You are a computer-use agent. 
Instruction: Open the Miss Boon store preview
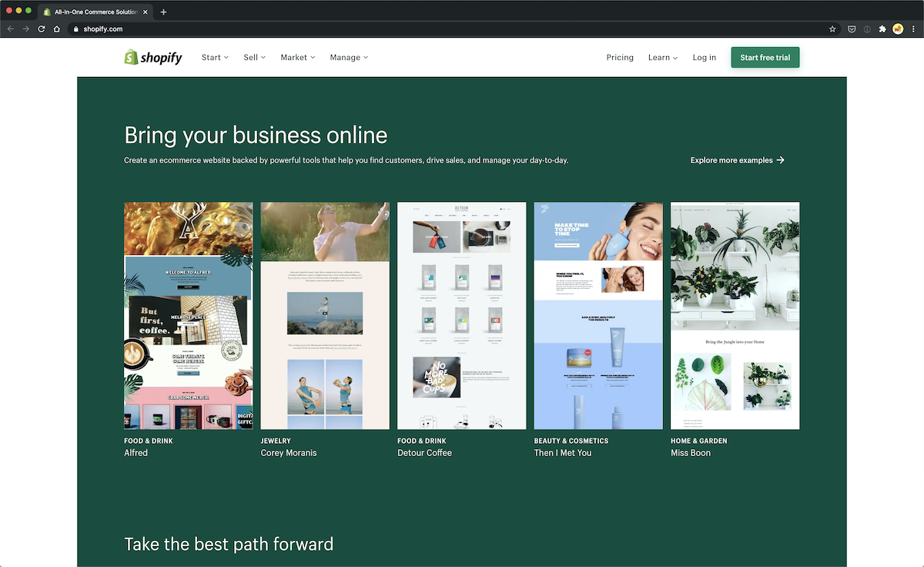click(x=735, y=316)
